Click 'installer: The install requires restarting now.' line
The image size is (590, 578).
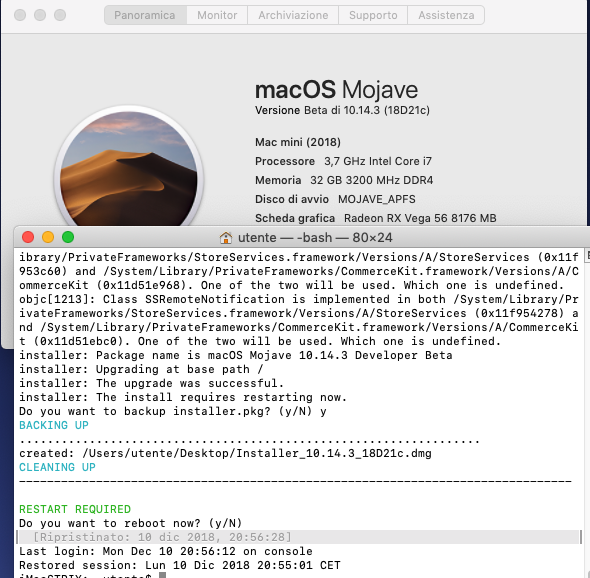pos(183,397)
